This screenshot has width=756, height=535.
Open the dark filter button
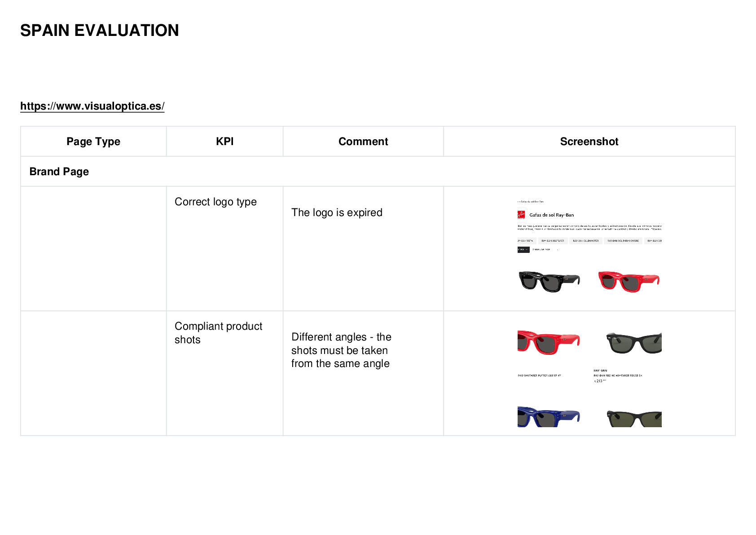pyautogui.click(x=523, y=250)
